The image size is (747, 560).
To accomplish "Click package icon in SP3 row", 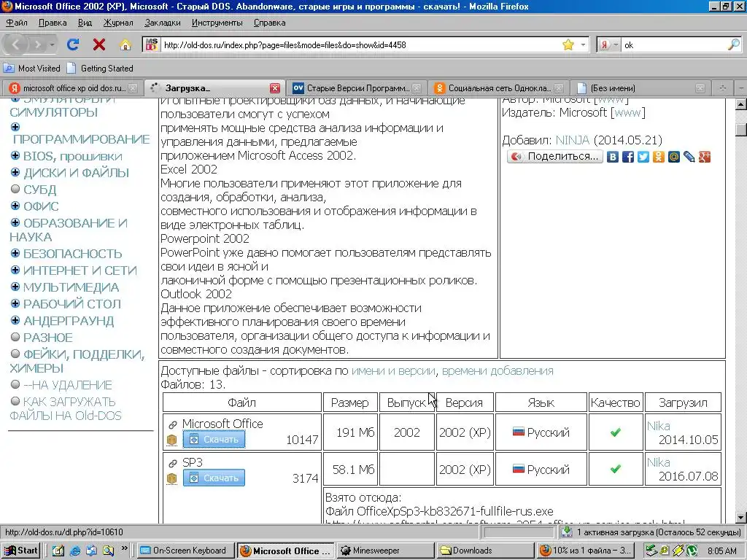I will [172, 478].
